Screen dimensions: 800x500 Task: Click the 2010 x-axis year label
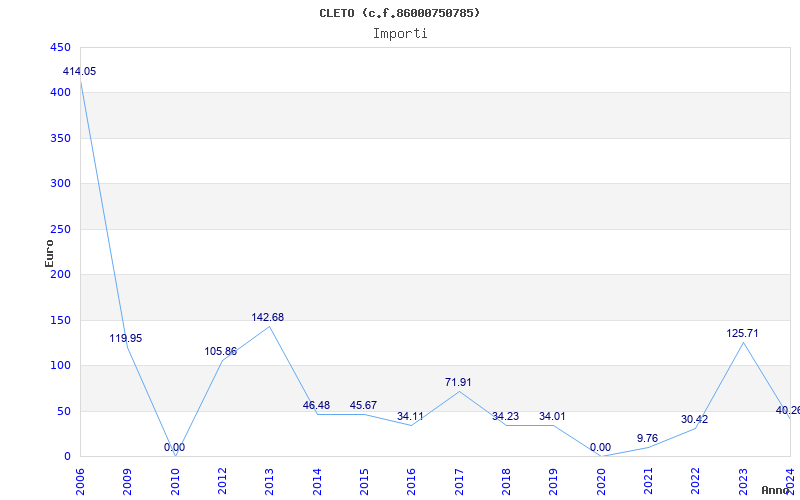[x=175, y=482]
